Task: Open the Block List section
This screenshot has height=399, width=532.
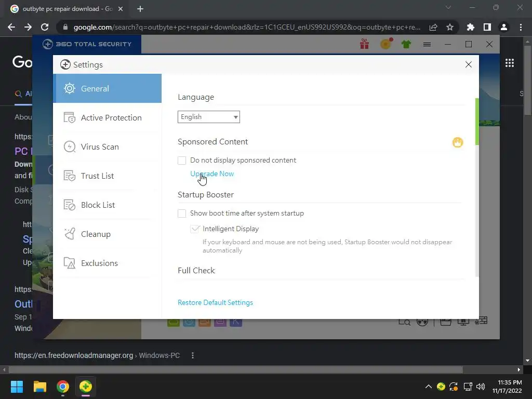Action: click(107, 205)
